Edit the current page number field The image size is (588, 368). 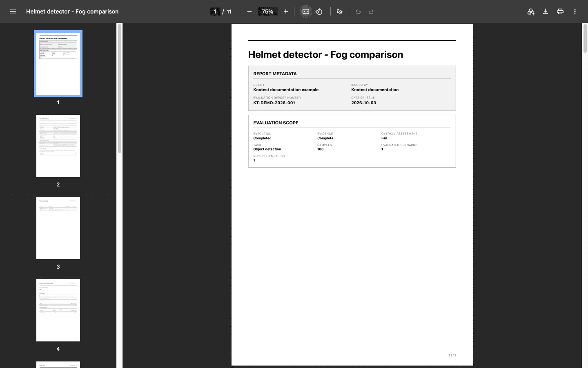coord(215,11)
